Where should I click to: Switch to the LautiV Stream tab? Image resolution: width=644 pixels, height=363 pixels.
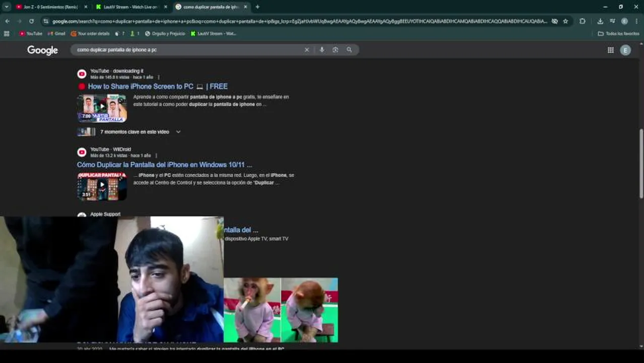(131, 7)
